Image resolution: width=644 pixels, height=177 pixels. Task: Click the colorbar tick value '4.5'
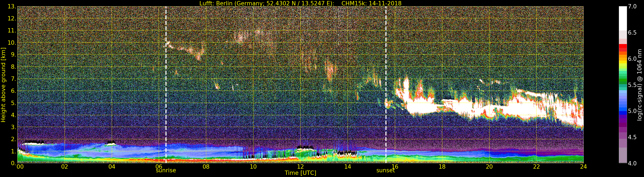click(x=632, y=137)
